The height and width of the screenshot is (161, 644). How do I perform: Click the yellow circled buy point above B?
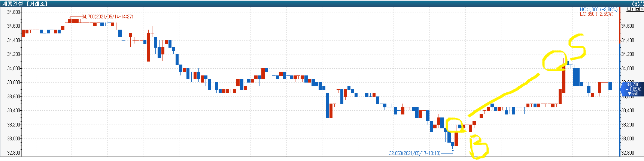point(454,125)
